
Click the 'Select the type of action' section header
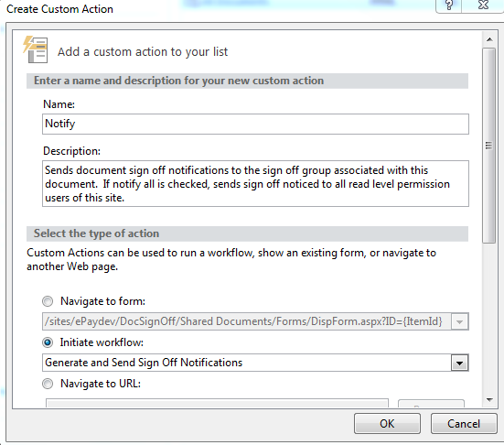(x=247, y=233)
